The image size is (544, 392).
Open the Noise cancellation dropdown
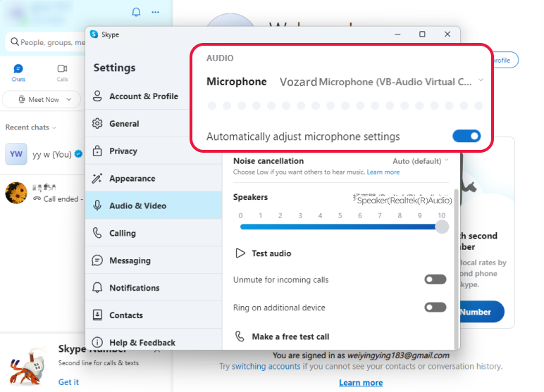click(420, 161)
